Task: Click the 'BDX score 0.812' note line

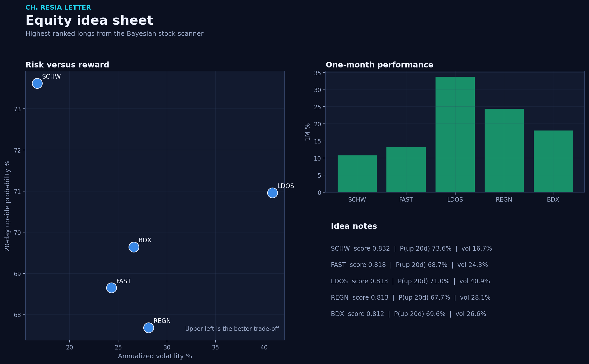Action: (x=408, y=314)
